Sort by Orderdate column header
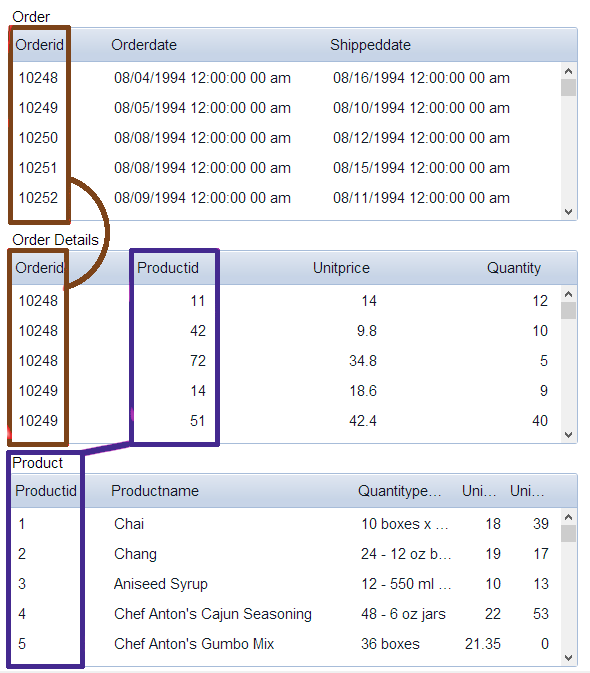 click(144, 45)
